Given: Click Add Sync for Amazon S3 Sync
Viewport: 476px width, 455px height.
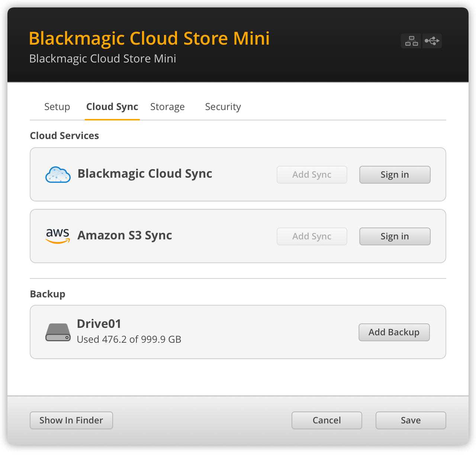Looking at the screenshot, I should pos(312,236).
